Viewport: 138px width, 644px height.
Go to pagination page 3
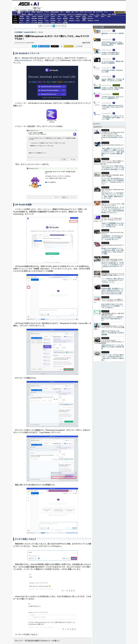click(51, 26)
